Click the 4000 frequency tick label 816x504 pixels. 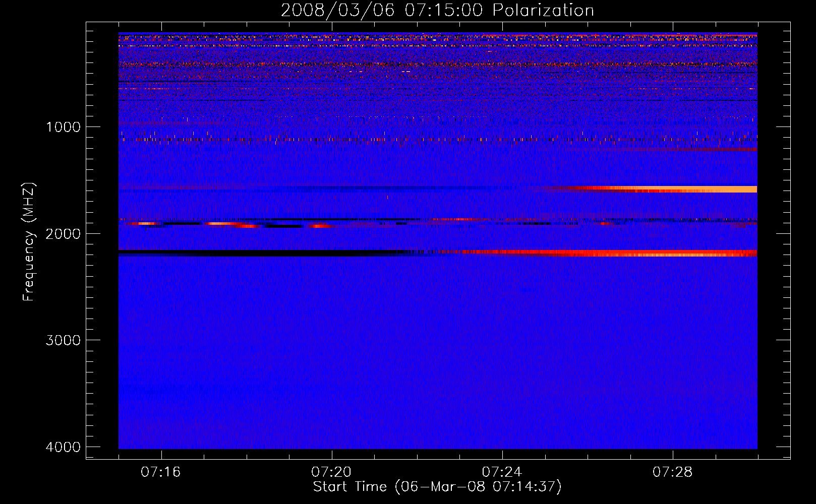coord(63,447)
